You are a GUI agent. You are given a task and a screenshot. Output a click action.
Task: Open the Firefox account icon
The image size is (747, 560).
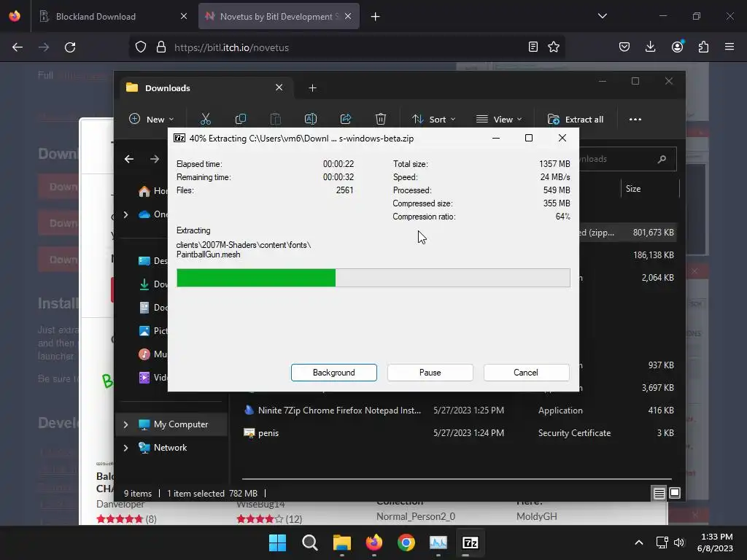tap(677, 47)
